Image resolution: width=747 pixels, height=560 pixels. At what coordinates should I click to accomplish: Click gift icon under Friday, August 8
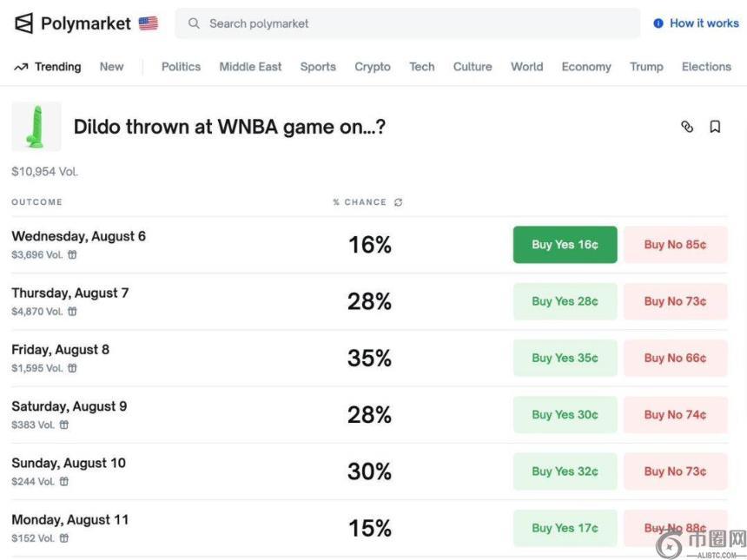coord(72,368)
